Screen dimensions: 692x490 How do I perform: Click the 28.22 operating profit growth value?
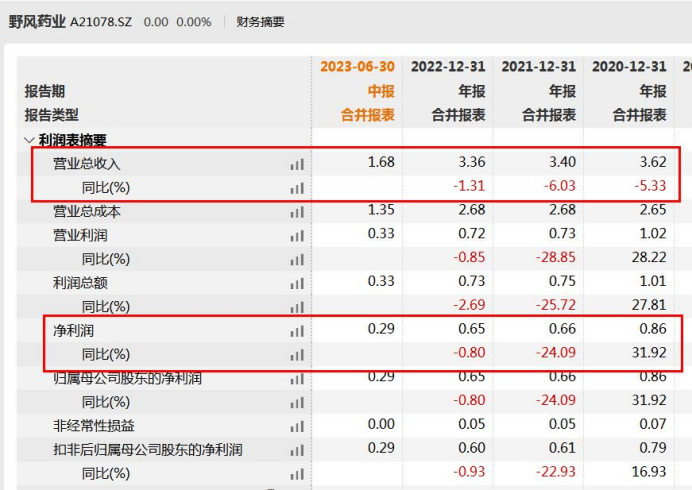pos(649,257)
